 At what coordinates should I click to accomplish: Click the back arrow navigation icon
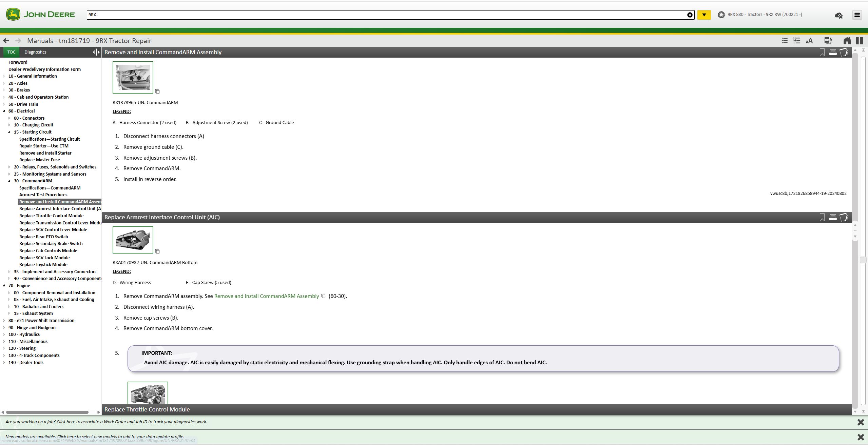6,41
